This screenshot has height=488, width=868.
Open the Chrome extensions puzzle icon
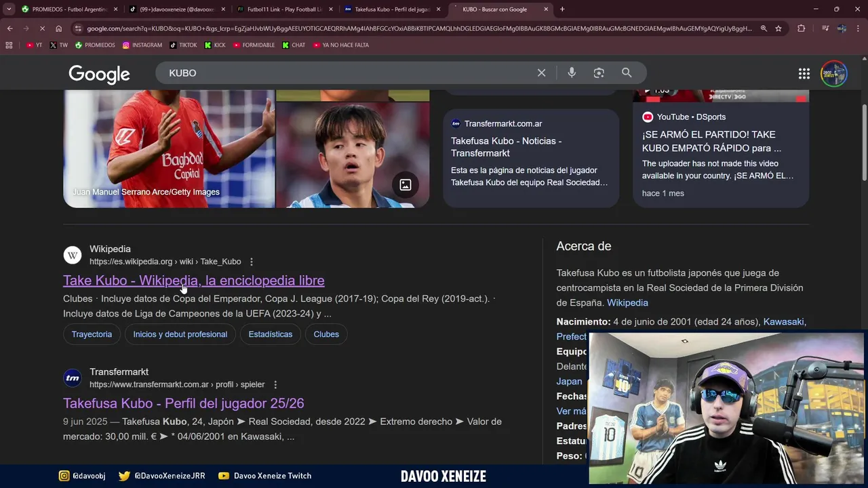802,28
